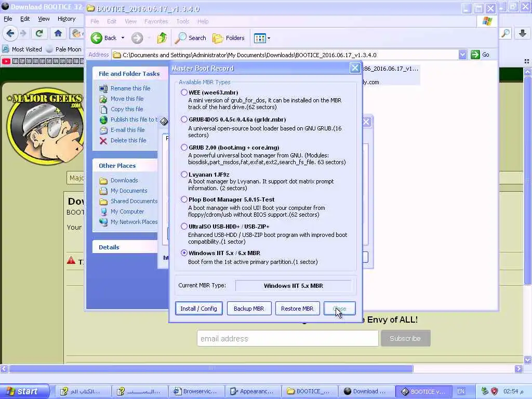Viewport: 532px width, 399px height.
Task: Click the Subscribe button on webpage
Action: (405, 338)
